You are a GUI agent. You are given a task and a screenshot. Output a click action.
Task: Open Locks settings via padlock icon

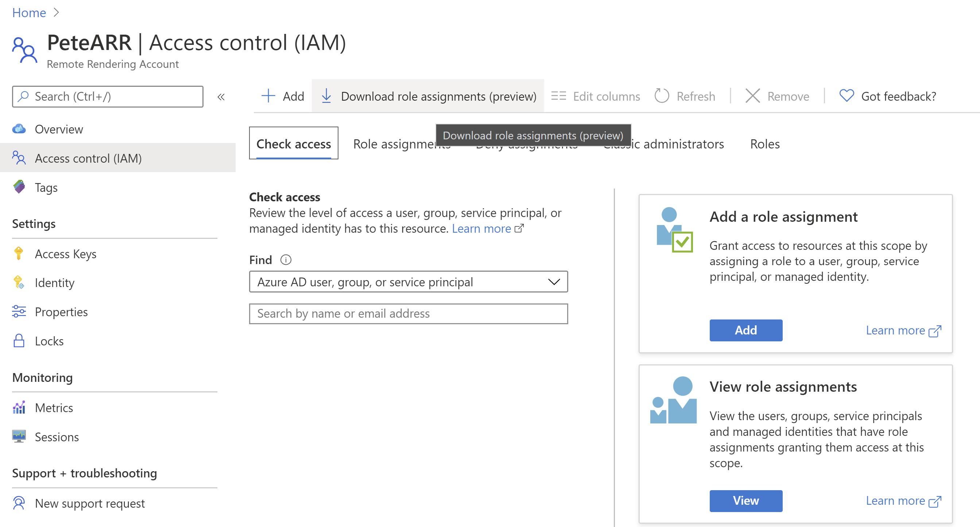click(19, 341)
